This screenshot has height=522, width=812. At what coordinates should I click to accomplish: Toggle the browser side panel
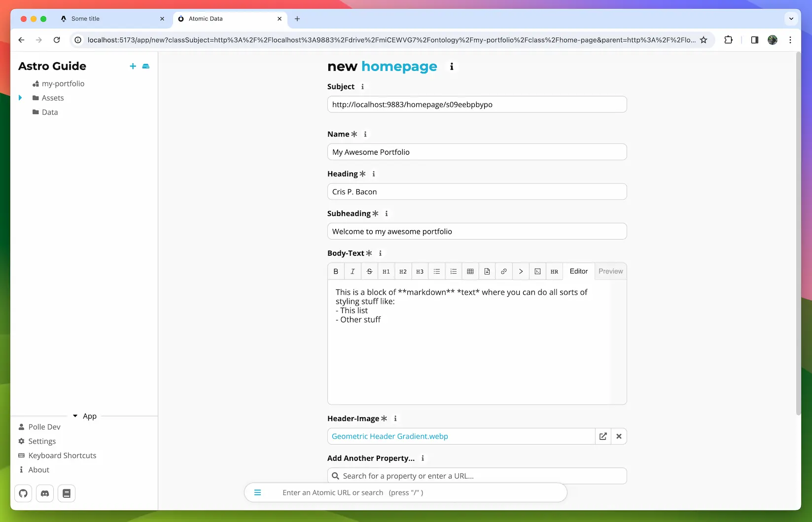click(x=754, y=40)
